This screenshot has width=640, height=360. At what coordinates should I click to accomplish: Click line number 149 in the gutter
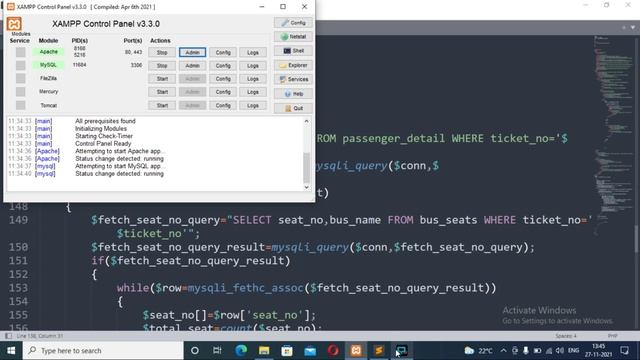point(18,220)
